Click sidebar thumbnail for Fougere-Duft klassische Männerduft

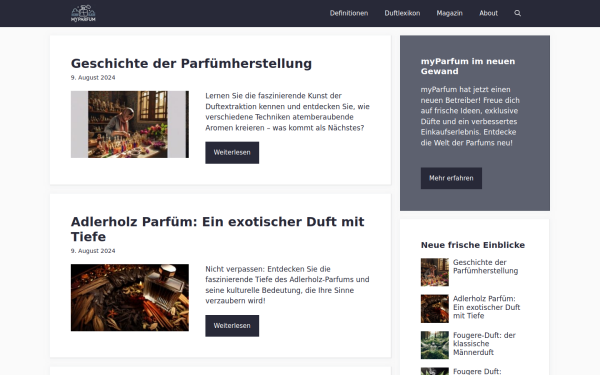coord(435,345)
